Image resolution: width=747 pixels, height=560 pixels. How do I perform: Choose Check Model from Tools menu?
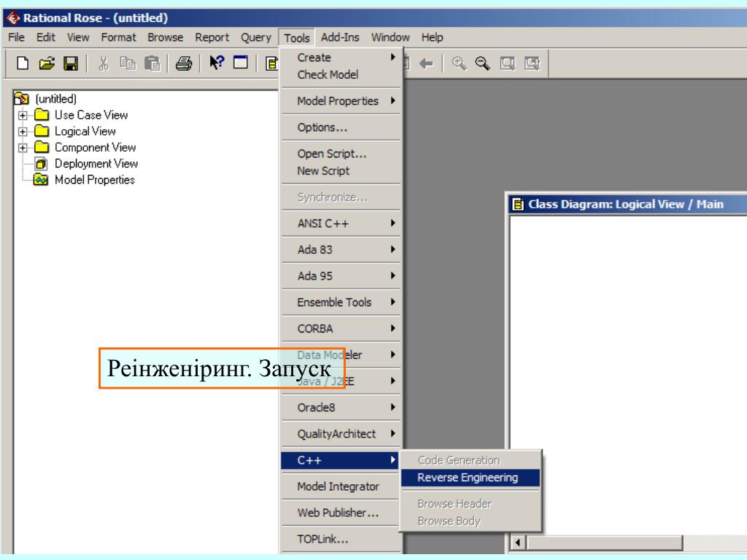[x=341, y=75]
